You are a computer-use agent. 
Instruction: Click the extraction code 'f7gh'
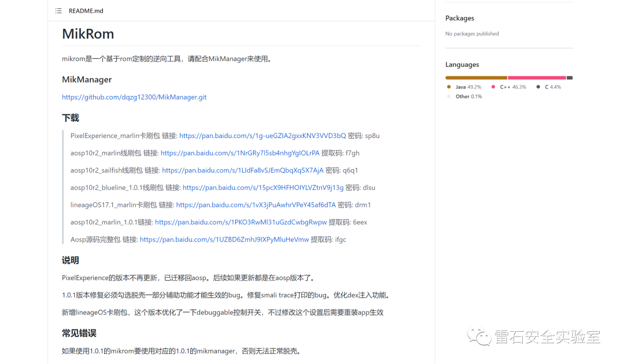coord(352,153)
